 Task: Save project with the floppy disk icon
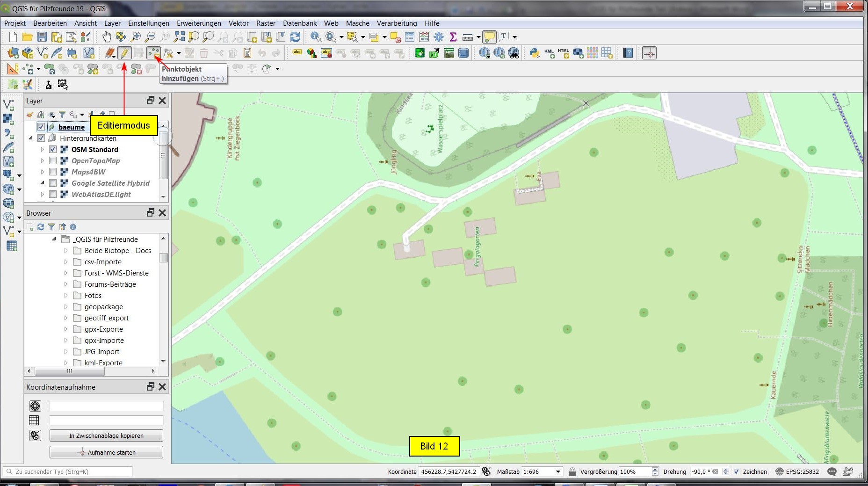[x=42, y=37]
